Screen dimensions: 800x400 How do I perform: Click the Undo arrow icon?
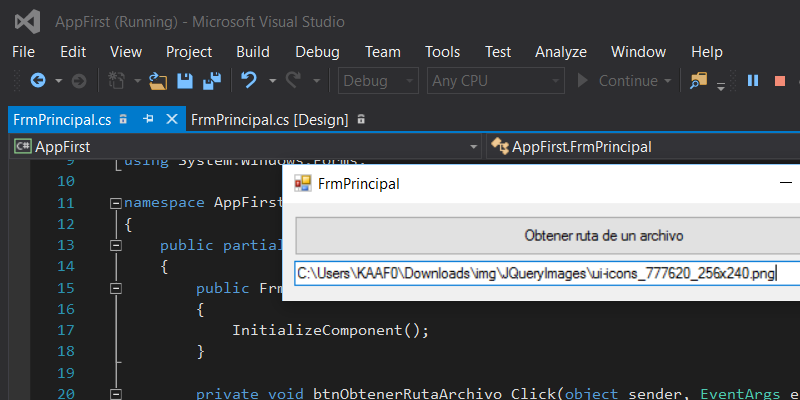[x=249, y=81]
